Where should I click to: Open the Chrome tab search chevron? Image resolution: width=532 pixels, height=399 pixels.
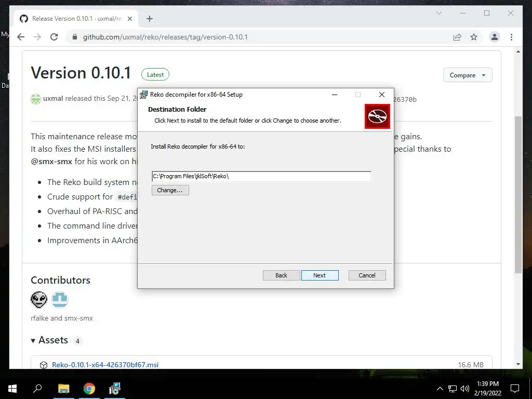click(438, 13)
